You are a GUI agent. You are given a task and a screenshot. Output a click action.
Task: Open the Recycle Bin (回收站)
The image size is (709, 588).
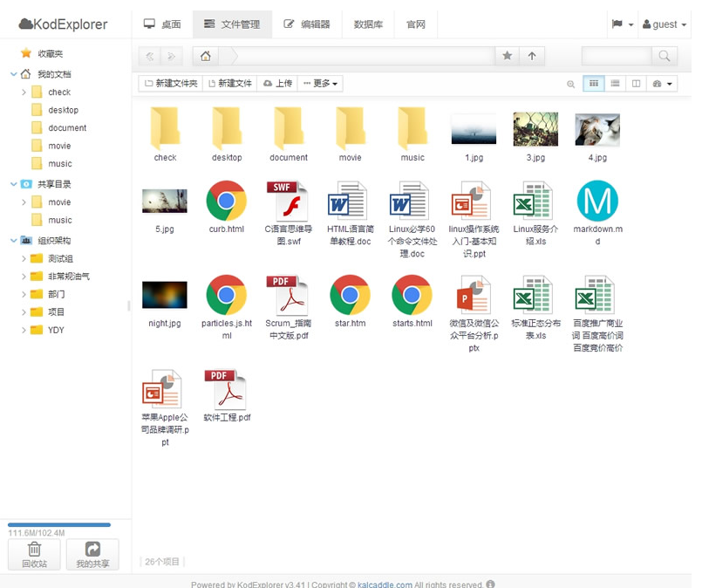(33, 554)
